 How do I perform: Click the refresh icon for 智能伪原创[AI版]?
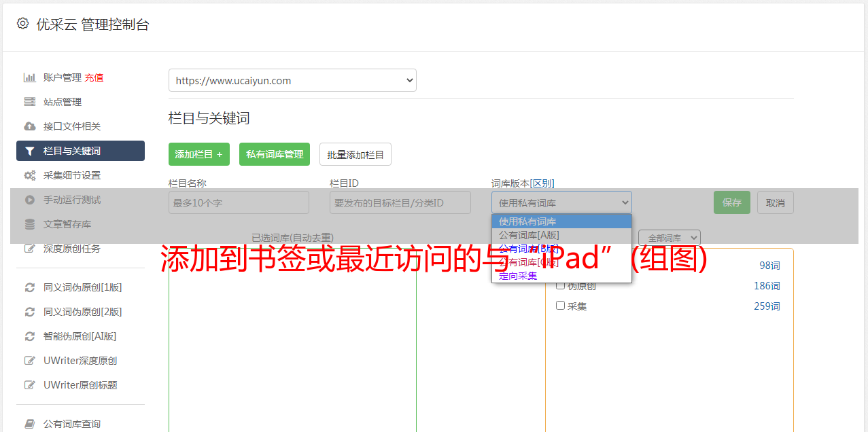pyautogui.click(x=29, y=336)
